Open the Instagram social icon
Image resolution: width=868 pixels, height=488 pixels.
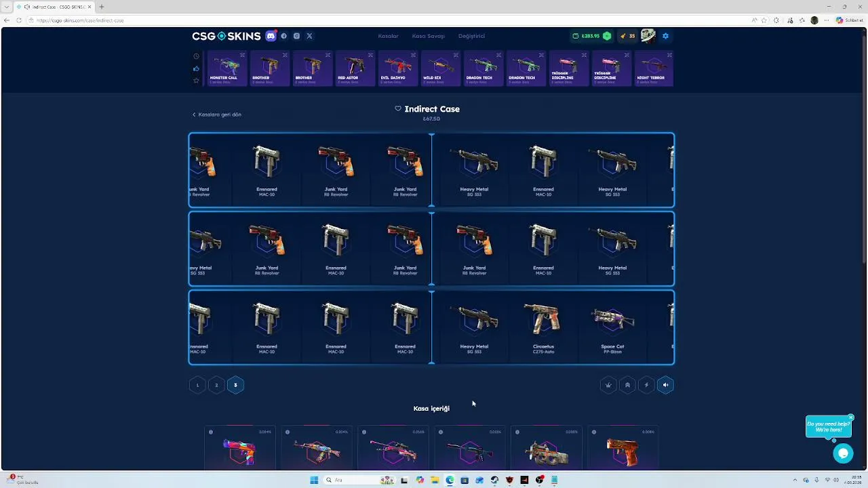point(296,36)
